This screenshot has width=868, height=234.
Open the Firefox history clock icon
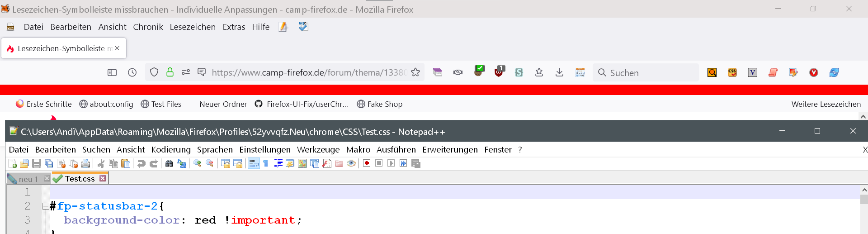132,72
